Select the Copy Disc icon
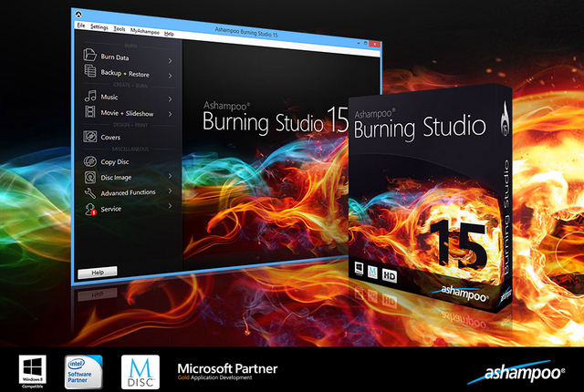 pyautogui.click(x=89, y=161)
